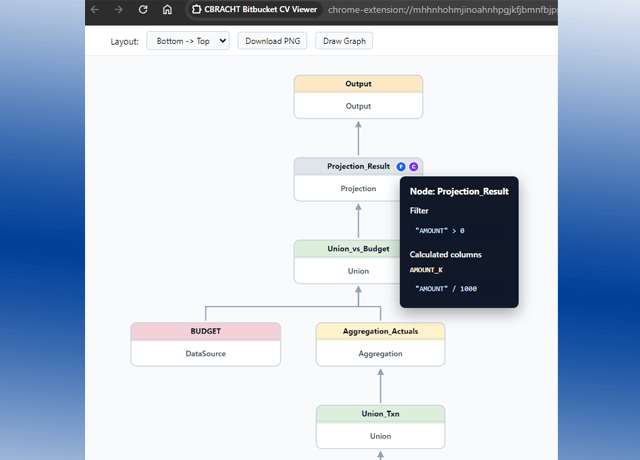Click the AMOUNT_K calculated column name
The height and width of the screenshot is (460, 640).
click(x=426, y=270)
